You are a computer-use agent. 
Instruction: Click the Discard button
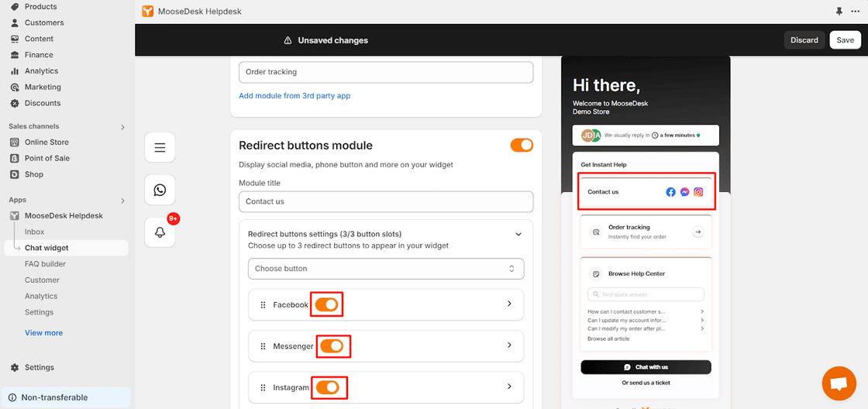pos(804,40)
